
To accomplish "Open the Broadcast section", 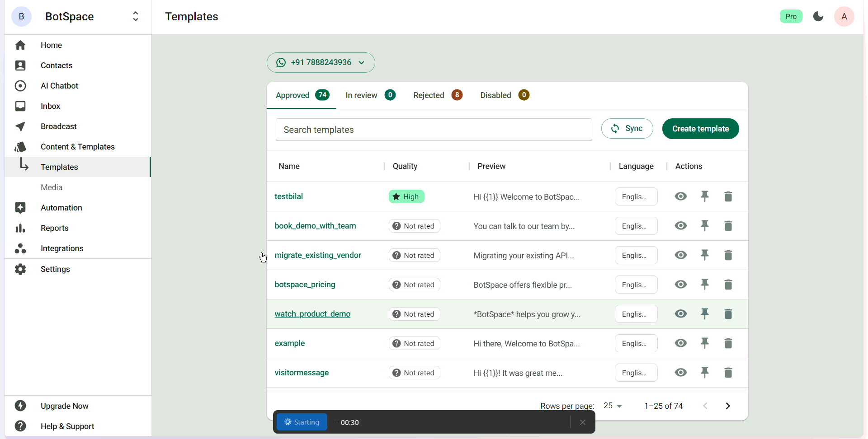I will coord(78,126).
